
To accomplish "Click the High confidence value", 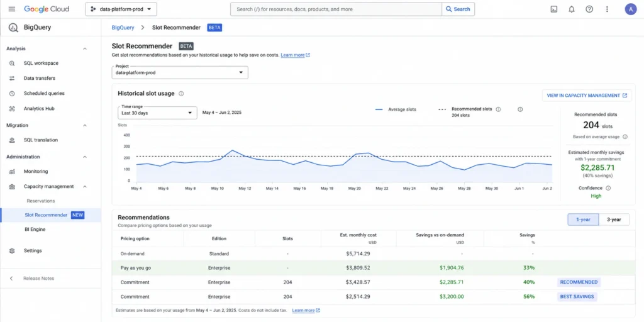I will (x=596, y=196).
